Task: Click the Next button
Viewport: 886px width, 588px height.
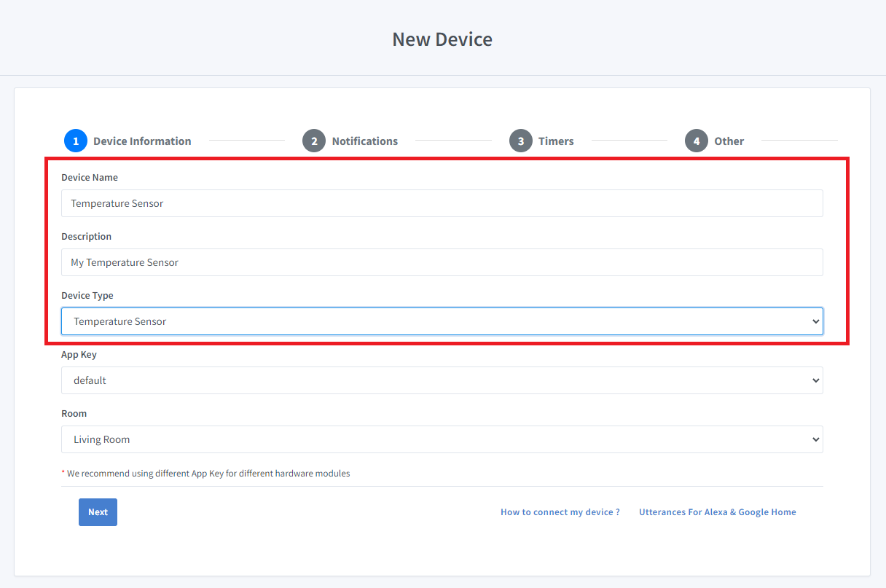Action: 98,511
